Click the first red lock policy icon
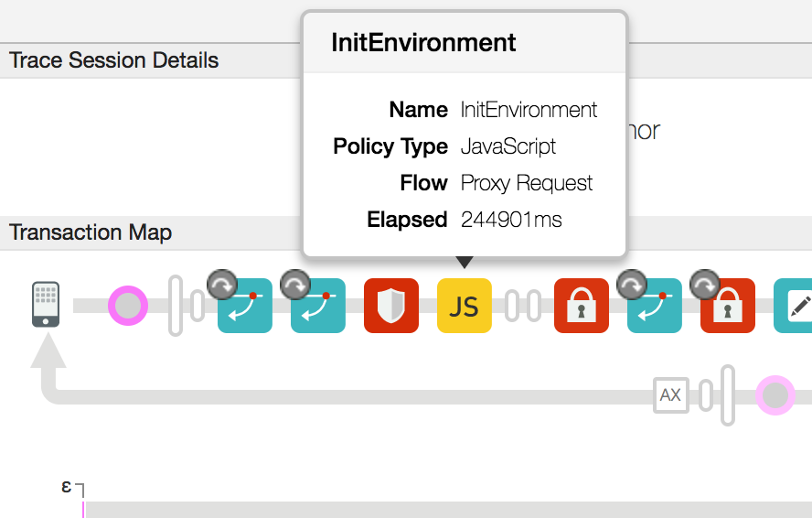This screenshot has height=518, width=812. point(582,306)
